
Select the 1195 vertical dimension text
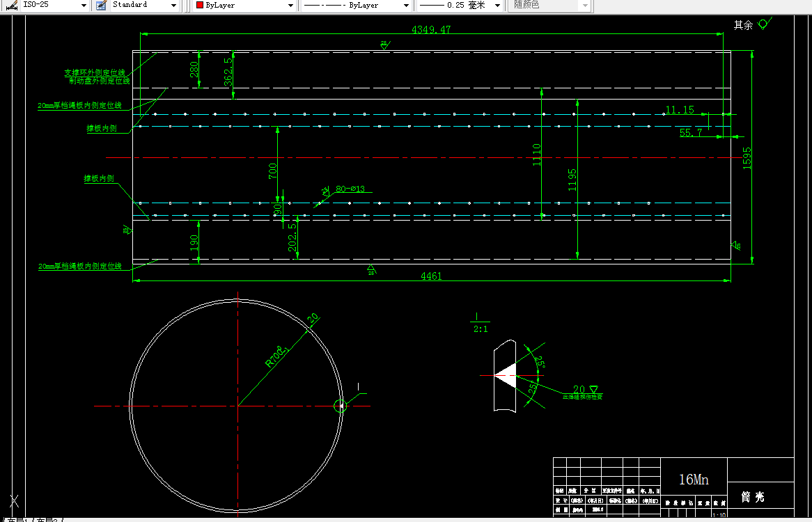pyautogui.click(x=572, y=180)
